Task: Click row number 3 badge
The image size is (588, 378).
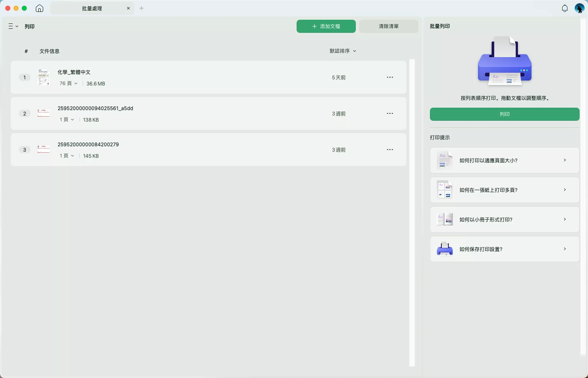Action: tap(24, 150)
